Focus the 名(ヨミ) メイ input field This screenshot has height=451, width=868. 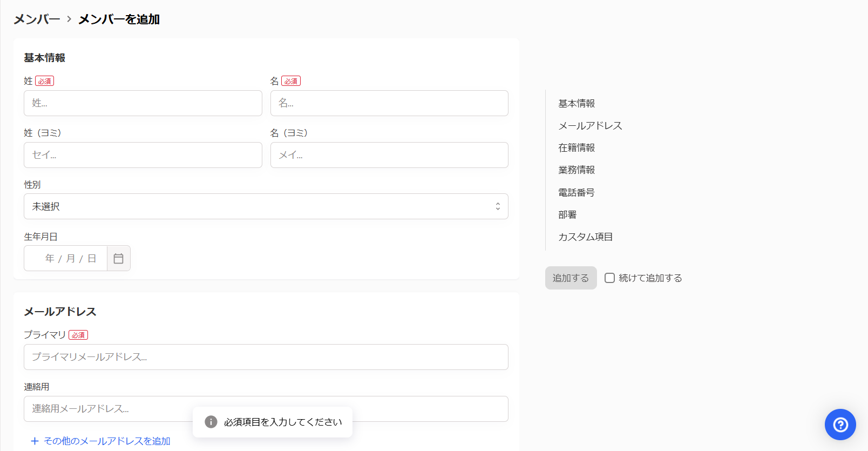[x=389, y=155]
